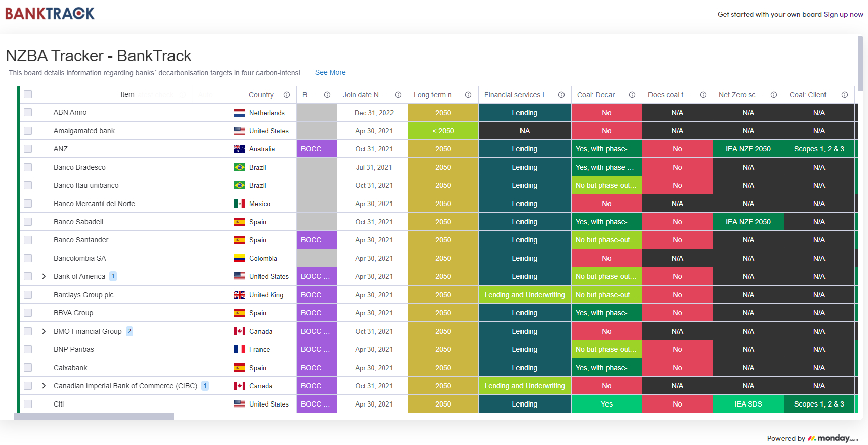
Task: Click the vertical scrollbar thumb
Action: point(861,64)
